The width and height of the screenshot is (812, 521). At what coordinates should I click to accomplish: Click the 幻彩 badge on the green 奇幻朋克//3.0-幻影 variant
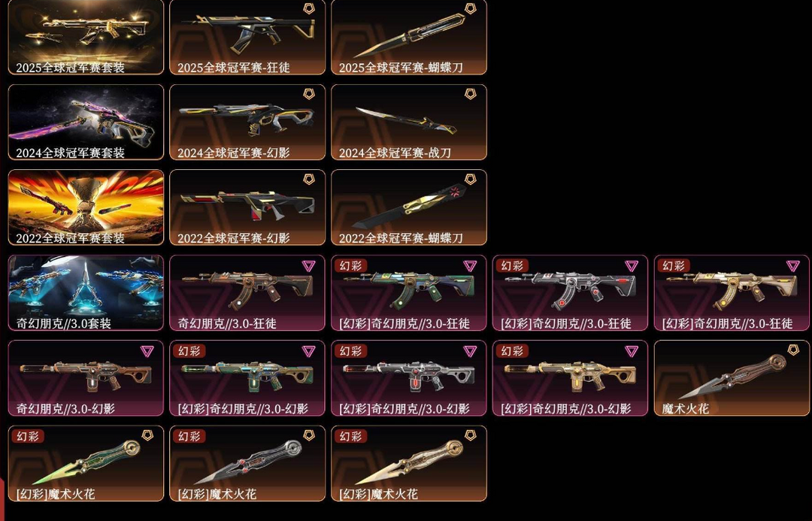click(189, 351)
